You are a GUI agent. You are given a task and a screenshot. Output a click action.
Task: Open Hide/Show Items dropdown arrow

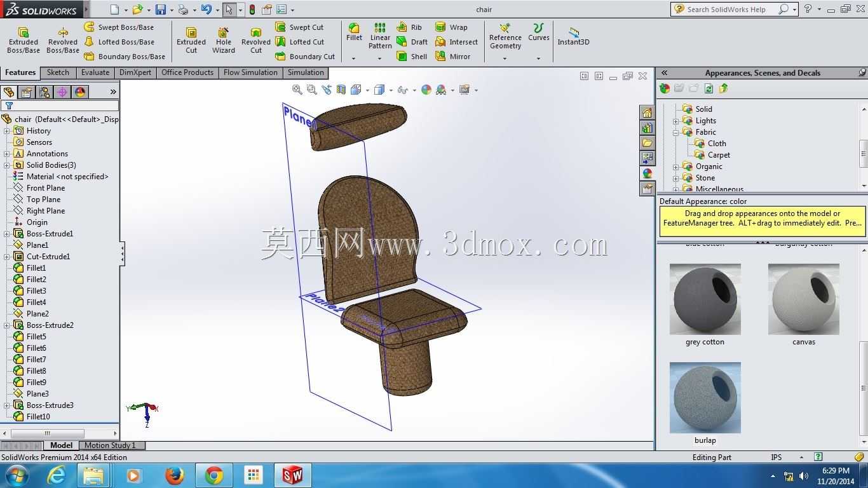[x=414, y=90]
